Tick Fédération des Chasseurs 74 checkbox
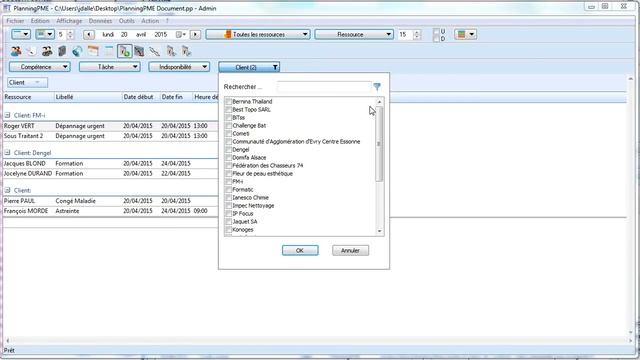 (229, 165)
